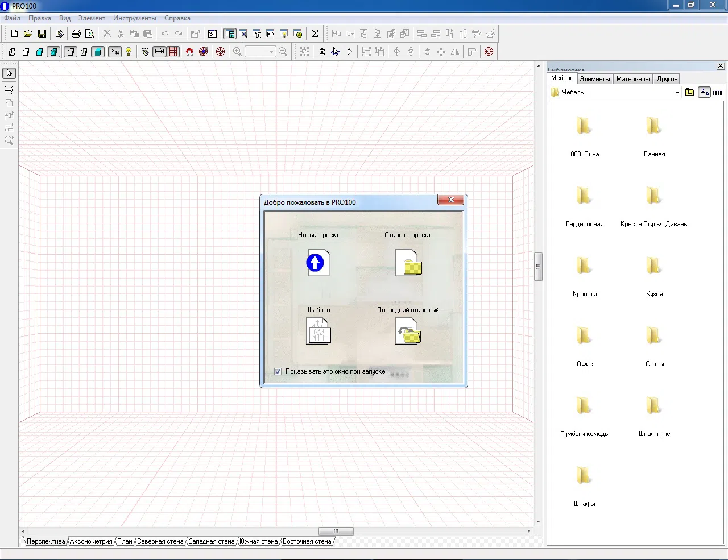Toggle the teal shading cube button
Screen dimensions: 728x560
[x=98, y=52]
